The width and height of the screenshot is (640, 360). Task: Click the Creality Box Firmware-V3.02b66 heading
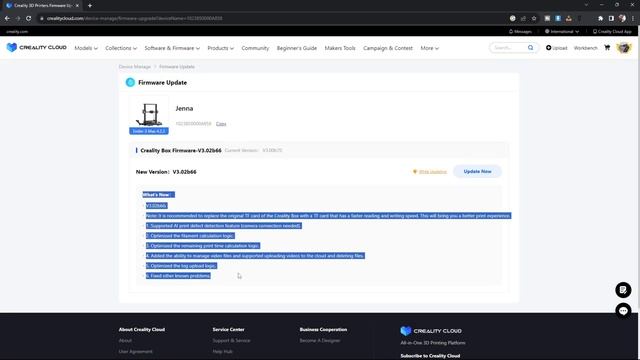[x=181, y=151]
